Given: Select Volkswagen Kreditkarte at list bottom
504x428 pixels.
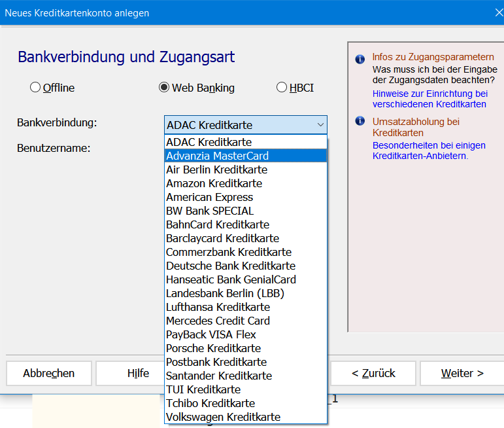Looking at the screenshot, I should point(223,417).
